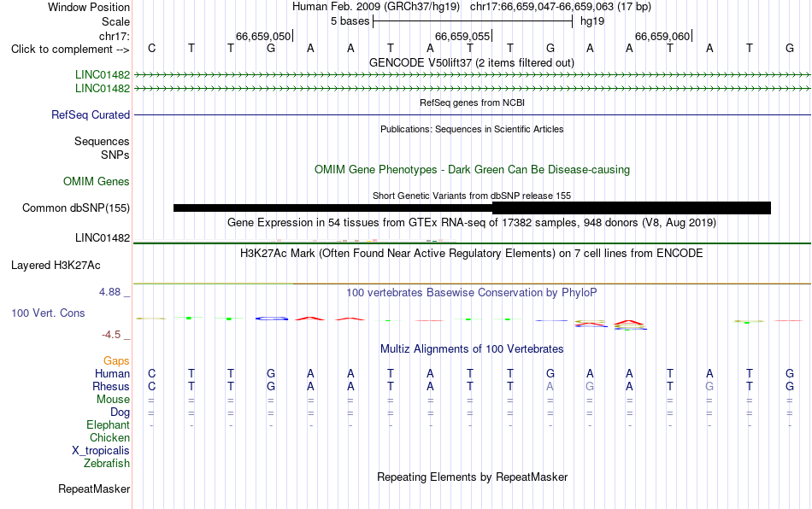This screenshot has height=509, width=812.
Task: Click the 100 Vert. Cons track label
Action: [x=48, y=313]
